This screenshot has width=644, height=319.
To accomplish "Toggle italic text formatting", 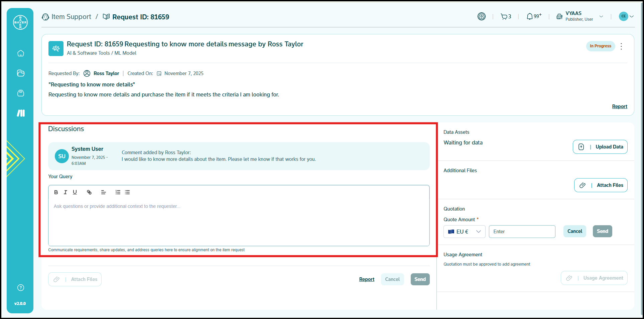I will (66, 192).
